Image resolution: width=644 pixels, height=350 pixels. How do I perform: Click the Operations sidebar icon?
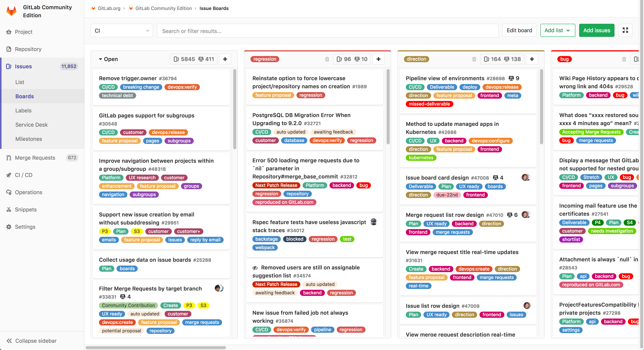click(x=9, y=192)
